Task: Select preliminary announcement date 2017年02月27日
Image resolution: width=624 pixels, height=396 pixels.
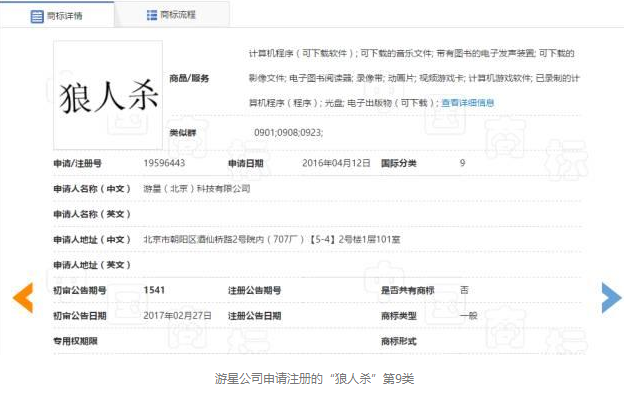Action: click(x=177, y=316)
